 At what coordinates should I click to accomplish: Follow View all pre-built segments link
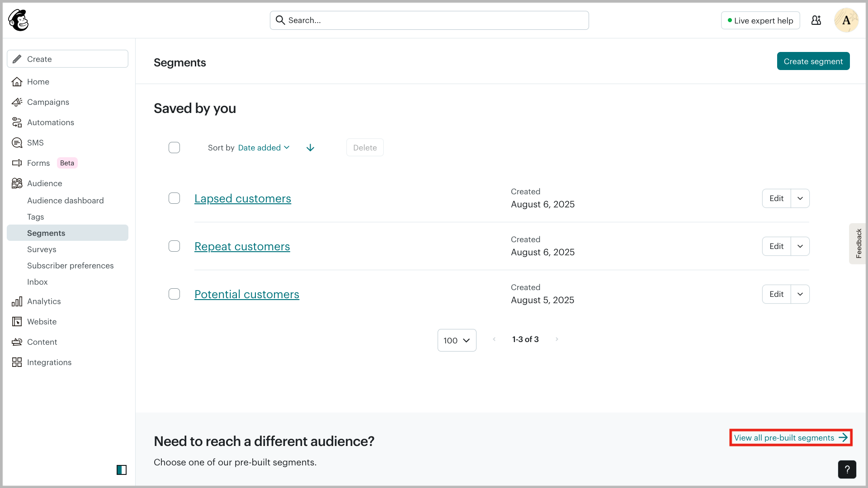790,438
